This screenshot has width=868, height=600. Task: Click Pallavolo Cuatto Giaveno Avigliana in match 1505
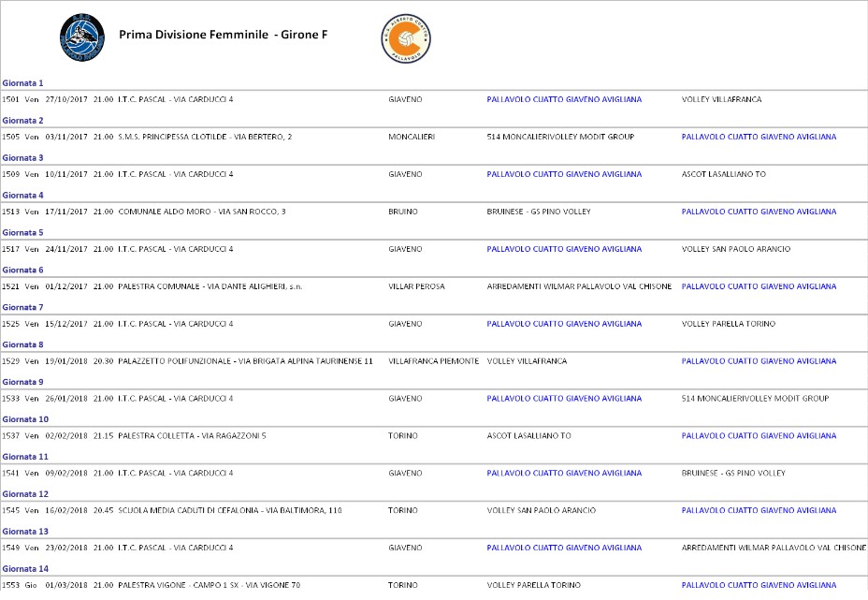tap(759, 137)
